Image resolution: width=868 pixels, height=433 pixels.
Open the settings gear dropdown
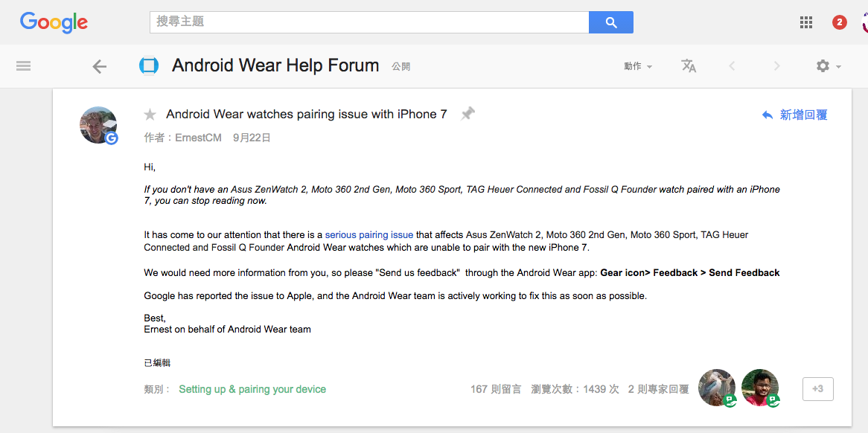click(x=828, y=66)
